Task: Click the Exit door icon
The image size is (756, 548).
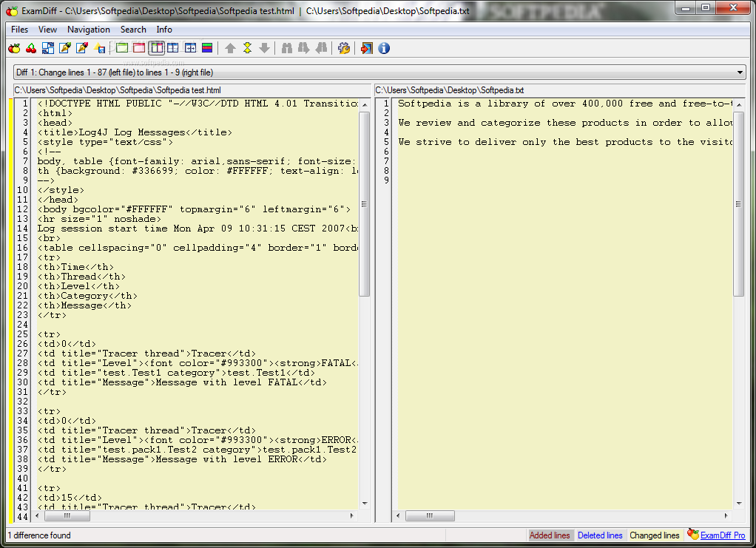Action: 366,48
